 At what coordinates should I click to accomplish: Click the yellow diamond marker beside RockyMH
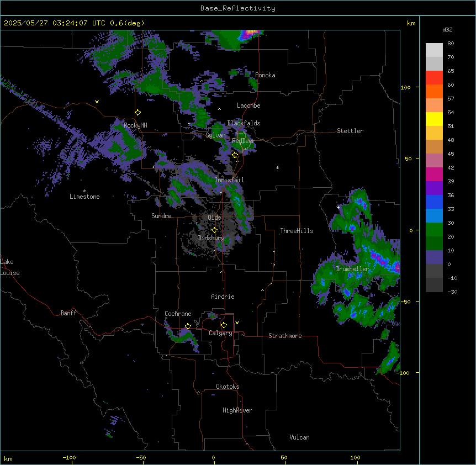[x=138, y=113]
